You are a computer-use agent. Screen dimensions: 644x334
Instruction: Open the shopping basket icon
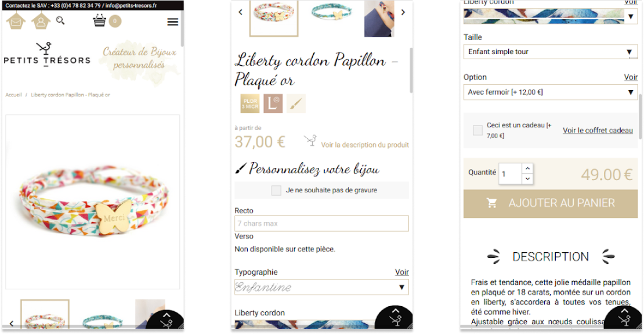(100, 20)
